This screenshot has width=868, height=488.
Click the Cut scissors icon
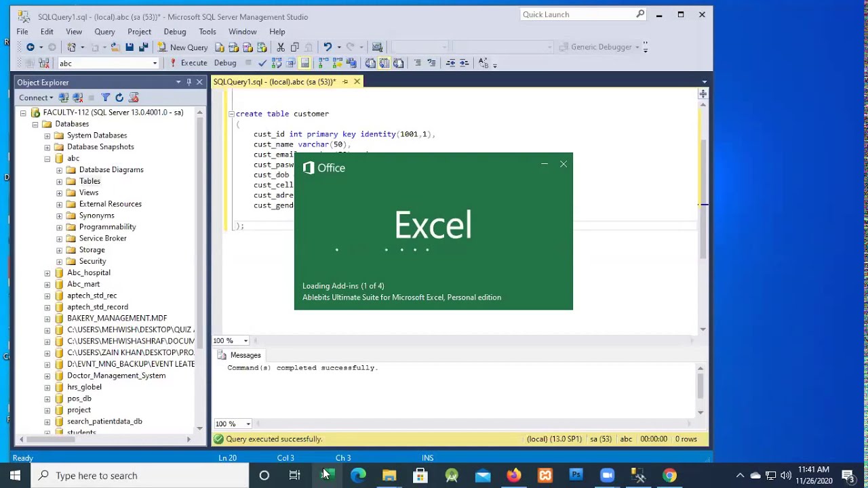pos(281,47)
